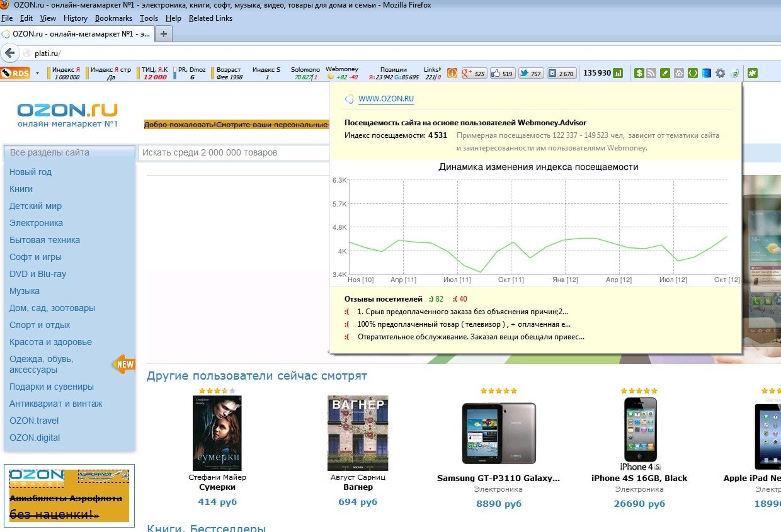Viewport: 781px width, 532px height.
Task: Select the OZON.ru browser tab
Action: click(x=77, y=34)
